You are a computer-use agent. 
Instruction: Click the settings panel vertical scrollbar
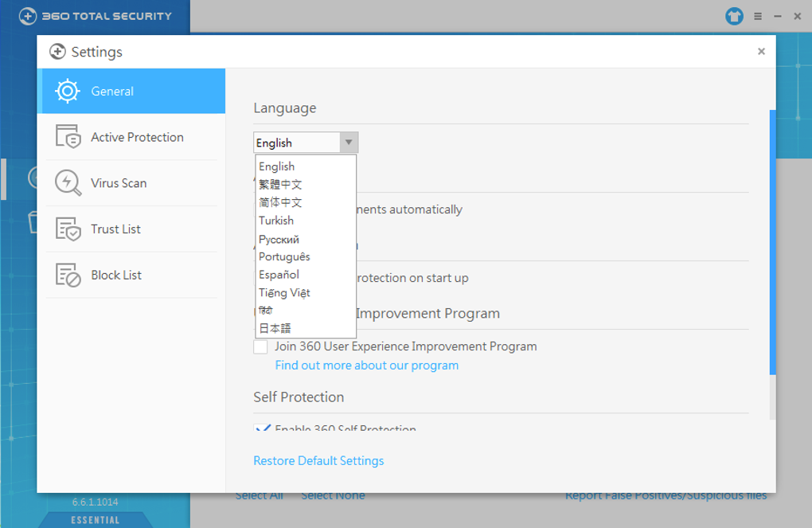pos(773,242)
